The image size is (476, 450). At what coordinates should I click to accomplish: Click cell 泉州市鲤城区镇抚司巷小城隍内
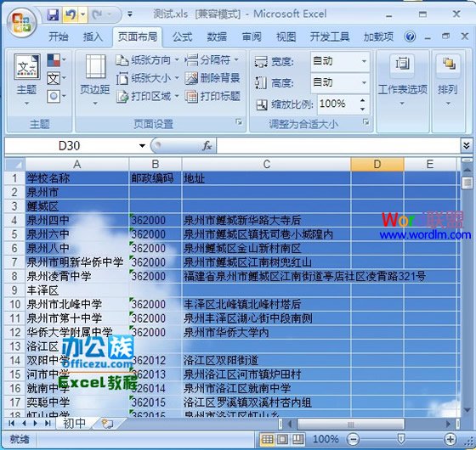pos(266,234)
